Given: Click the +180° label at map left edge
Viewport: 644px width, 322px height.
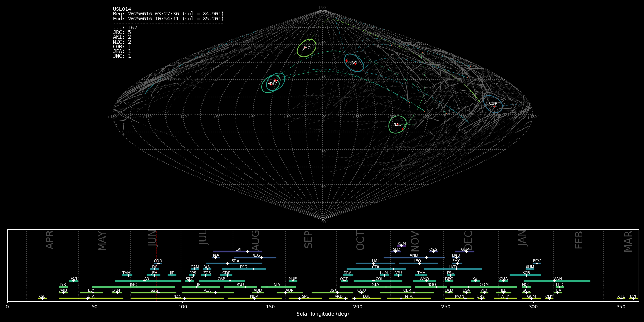Looking at the screenshot, I should click(x=112, y=117).
